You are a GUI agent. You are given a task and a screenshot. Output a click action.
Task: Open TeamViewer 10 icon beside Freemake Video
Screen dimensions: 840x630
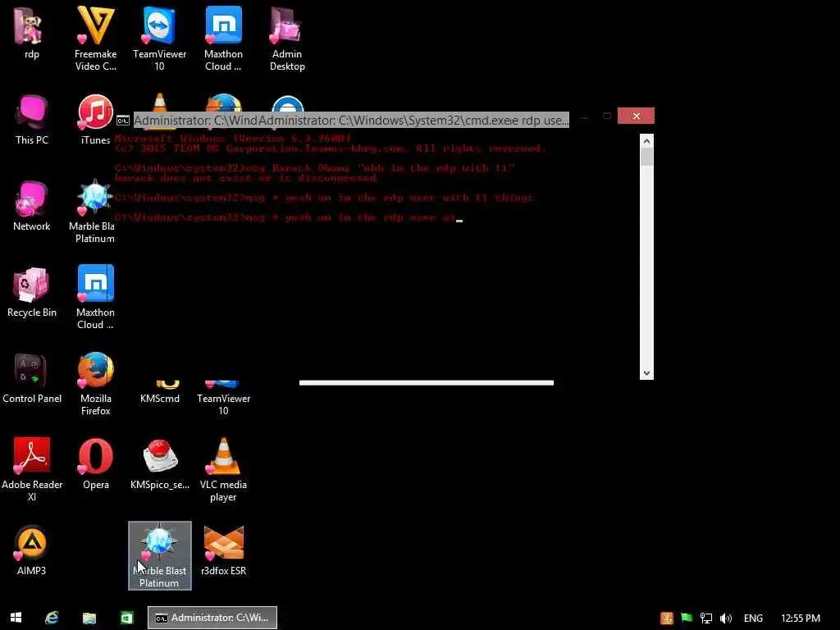(159, 38)
